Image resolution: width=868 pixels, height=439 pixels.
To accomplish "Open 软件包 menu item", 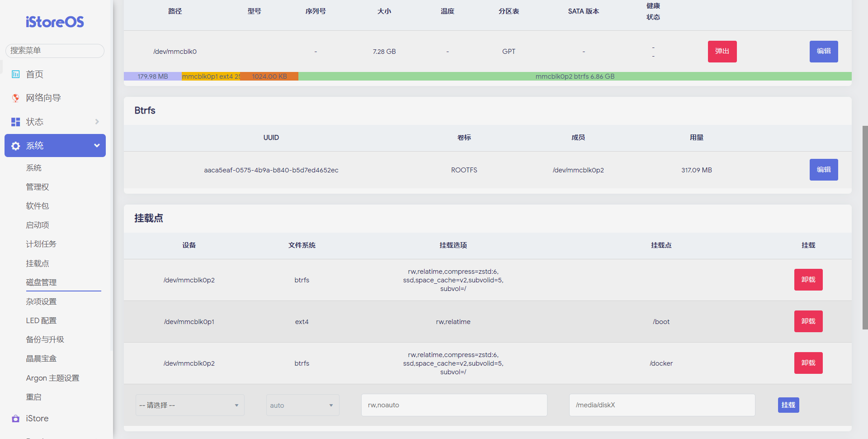I will (38, 206).
